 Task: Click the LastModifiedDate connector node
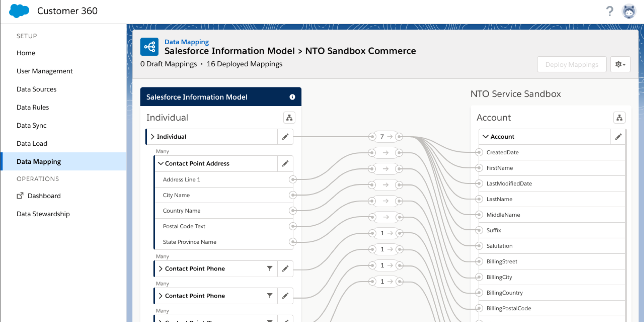coord(479,183)
